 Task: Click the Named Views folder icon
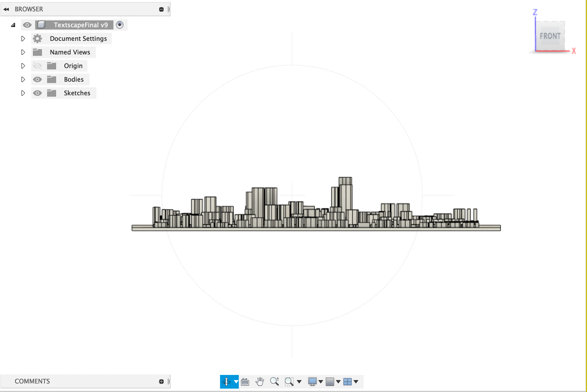[37, 52]
